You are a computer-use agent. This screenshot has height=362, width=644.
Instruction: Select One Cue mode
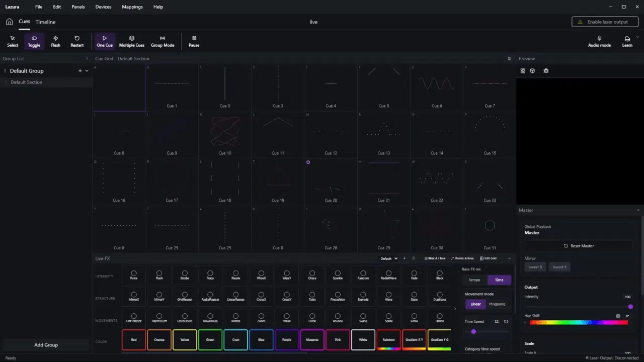(x=105, y=41)
